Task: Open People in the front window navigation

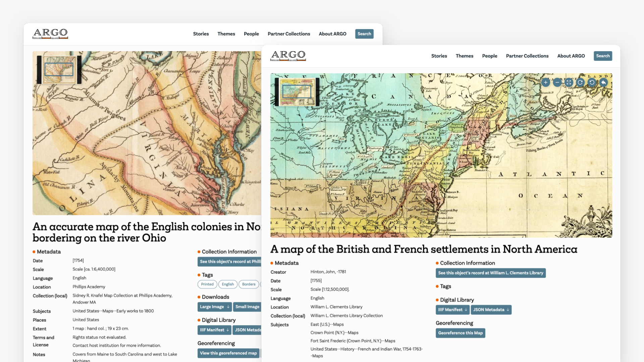Action: [490, 56]
